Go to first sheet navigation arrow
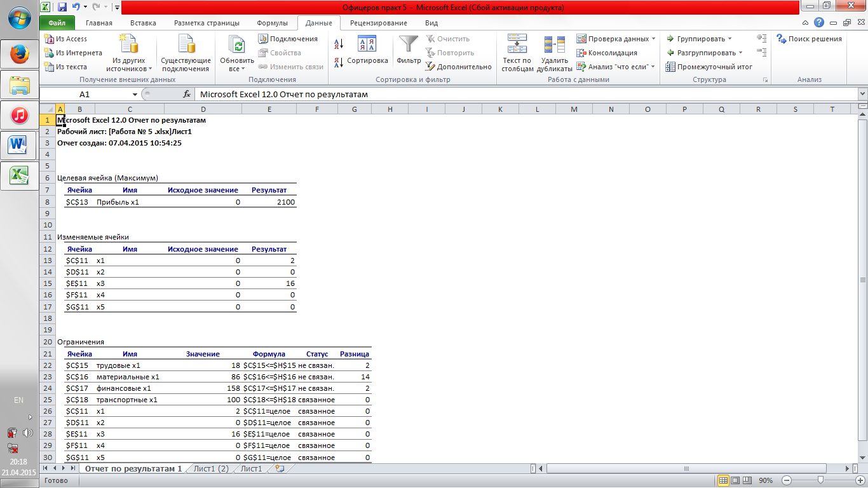Image resolution: width=868 pixels, height=488 pixels. pyautogui.click(x=46, y=469)
